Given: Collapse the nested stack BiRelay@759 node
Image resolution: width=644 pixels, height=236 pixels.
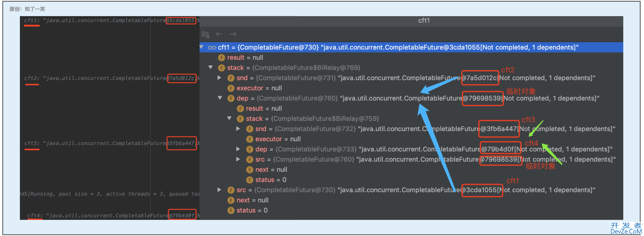Looking at the screenshot, I should click(229, 118).
